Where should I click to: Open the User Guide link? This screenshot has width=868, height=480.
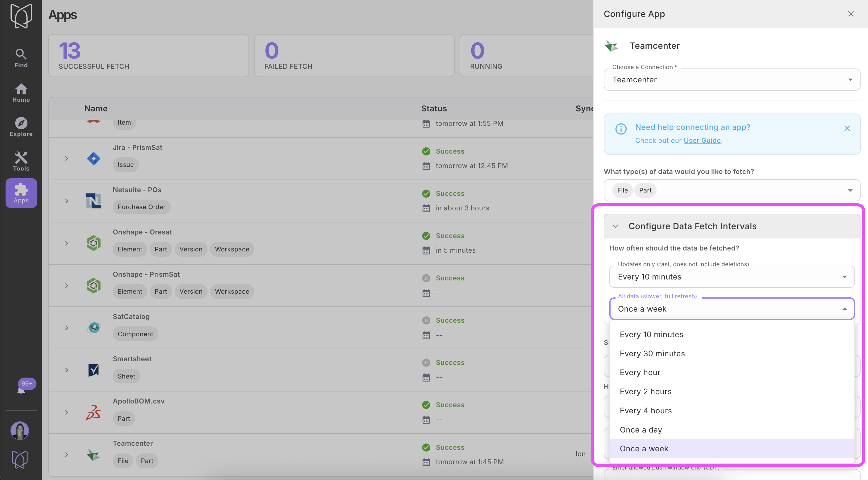tap(702, 140)
